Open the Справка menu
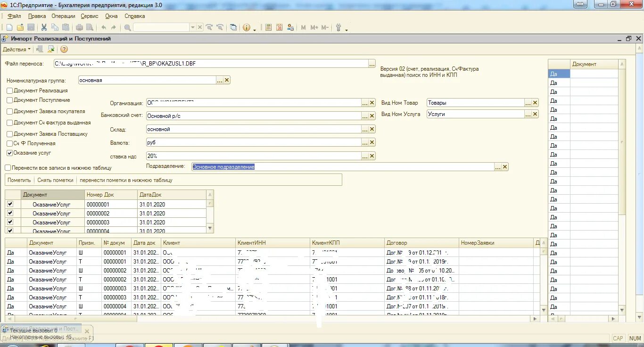Viewport: 644px width, 347px height. coord(135,16)
